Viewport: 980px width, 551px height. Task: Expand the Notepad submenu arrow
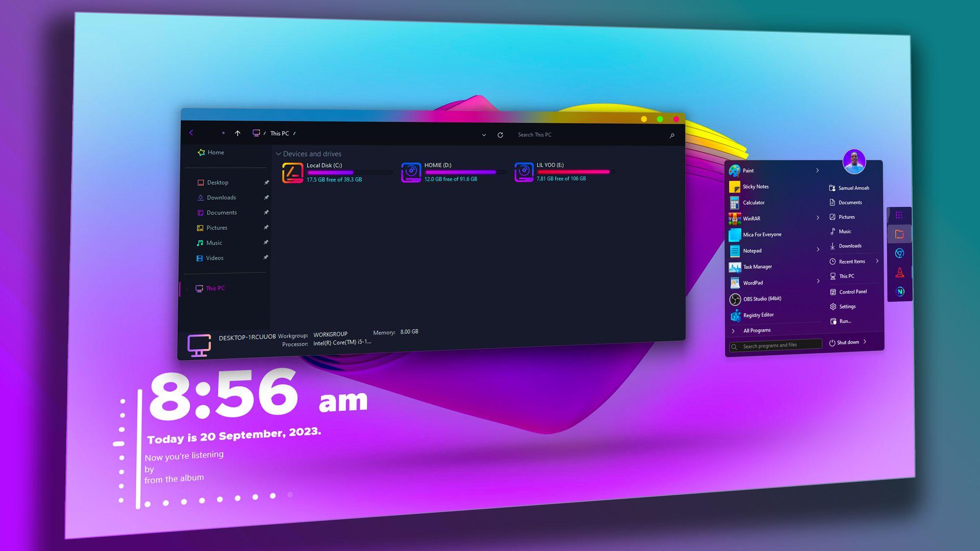coord(817,250)
